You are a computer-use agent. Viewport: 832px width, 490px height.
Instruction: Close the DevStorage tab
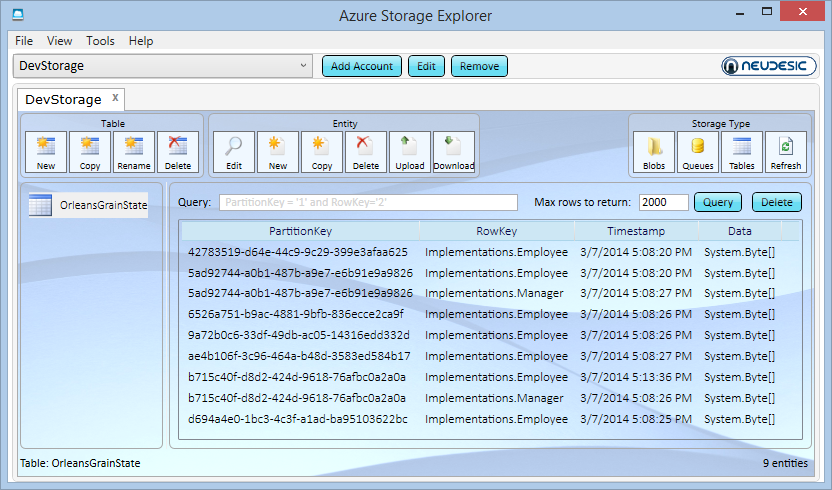click(x=115, y=98)
